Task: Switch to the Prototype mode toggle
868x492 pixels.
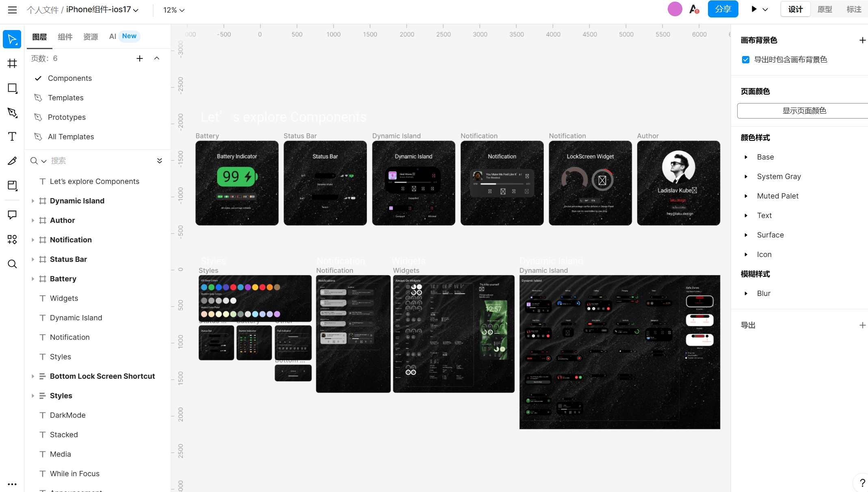Action: coord(825,9)
